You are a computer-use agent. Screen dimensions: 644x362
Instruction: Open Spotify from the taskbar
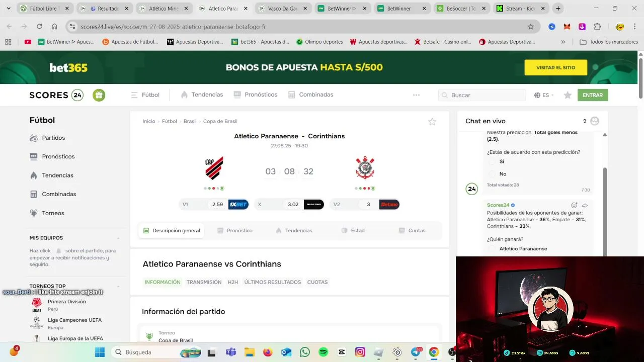coord(324,352)
